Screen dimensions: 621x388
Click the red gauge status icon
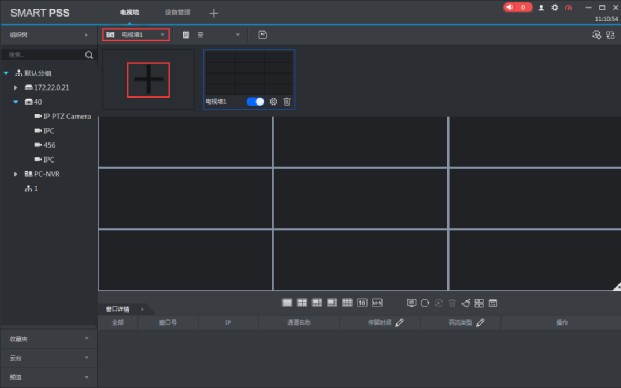pos(568,8)
